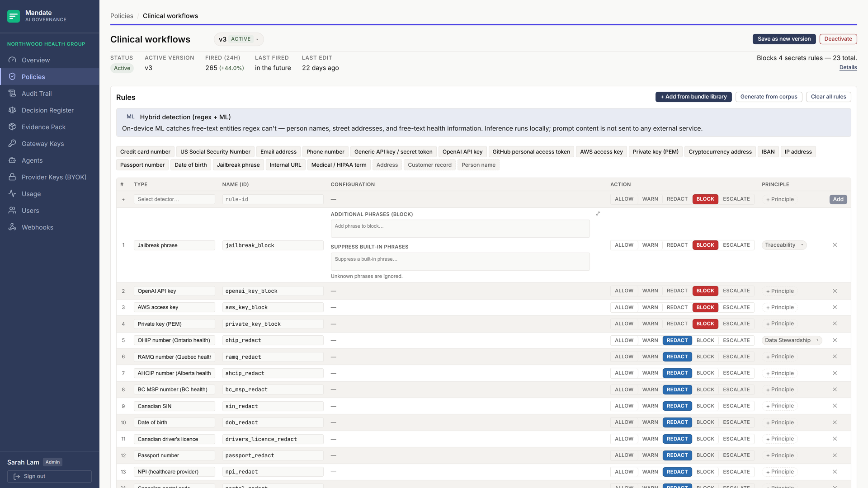The image size is (868, 488).
Task: Set private_key_block action to ESCALATE
Action: tap(736, 324)
